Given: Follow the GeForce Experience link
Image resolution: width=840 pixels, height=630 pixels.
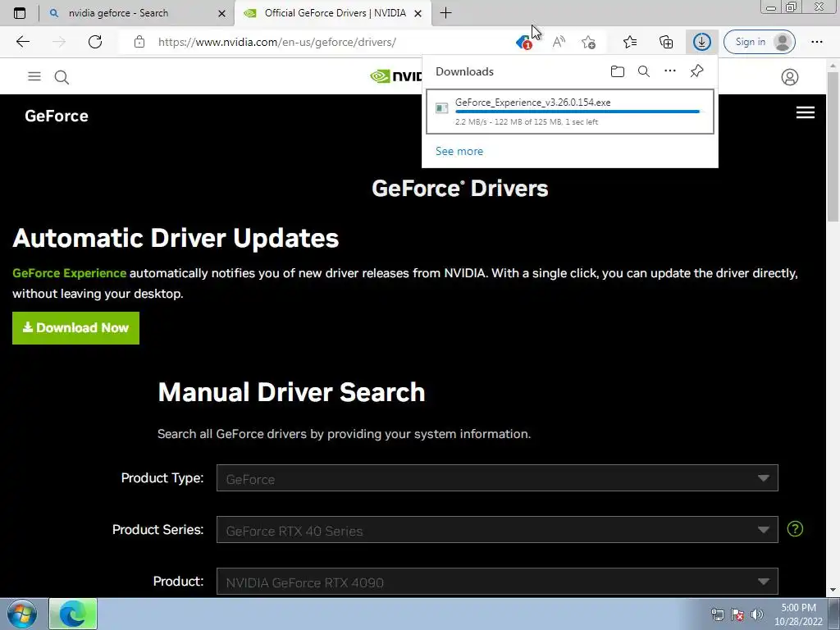Looking at the screenshot, I should click(x=69, y=273).
